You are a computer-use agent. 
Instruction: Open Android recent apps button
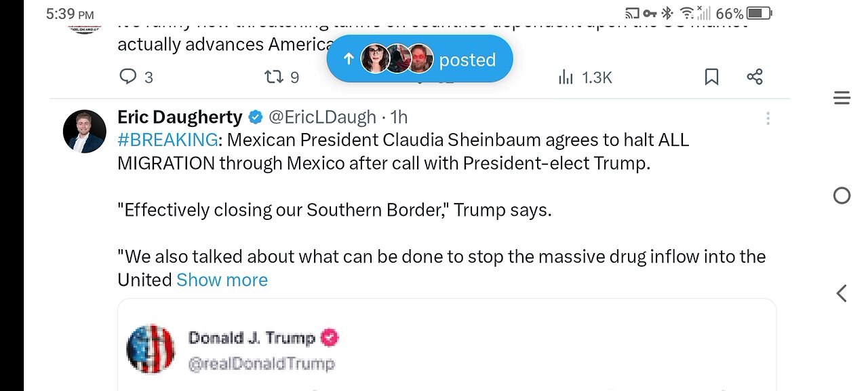[842, 99]
